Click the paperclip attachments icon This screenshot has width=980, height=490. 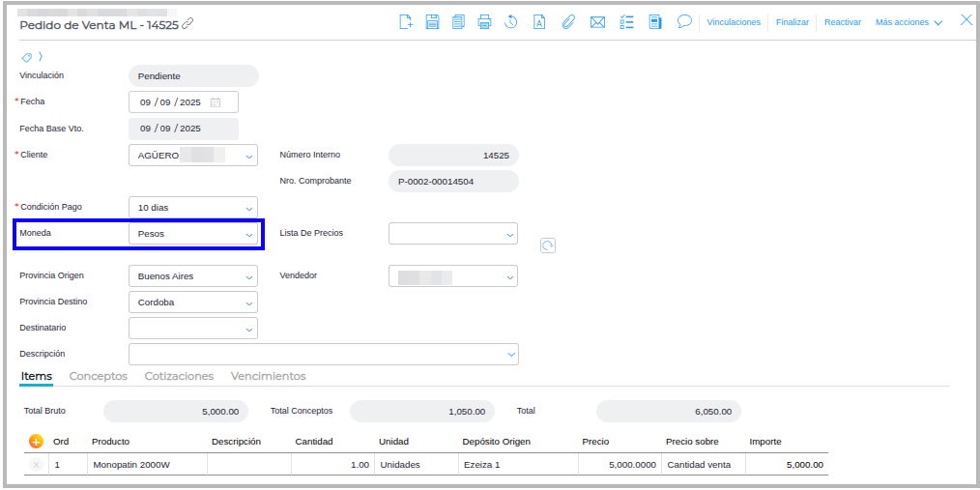pos(568,22)
